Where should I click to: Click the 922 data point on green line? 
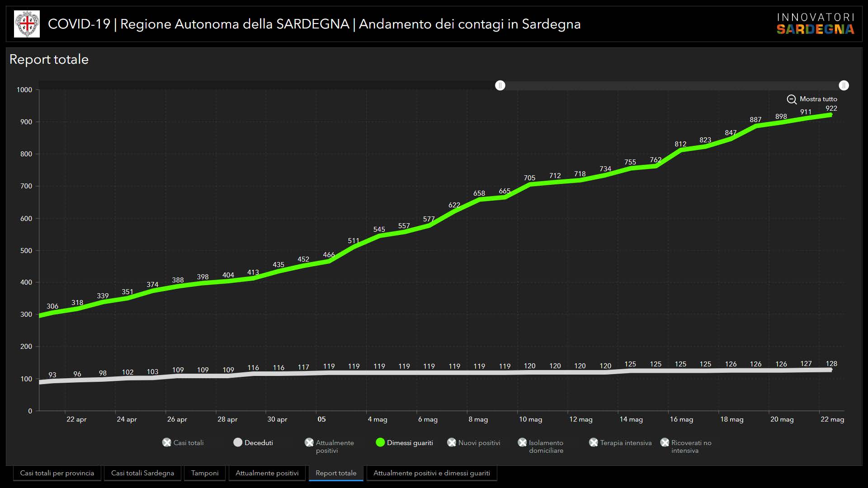click(830, 115)
